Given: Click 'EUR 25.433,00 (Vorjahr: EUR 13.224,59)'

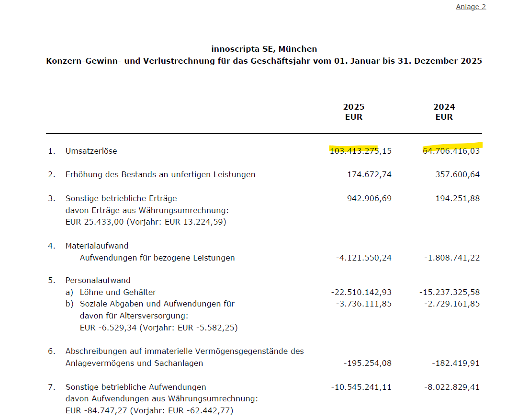Looking at the screenshot, I should coord(146,222).
